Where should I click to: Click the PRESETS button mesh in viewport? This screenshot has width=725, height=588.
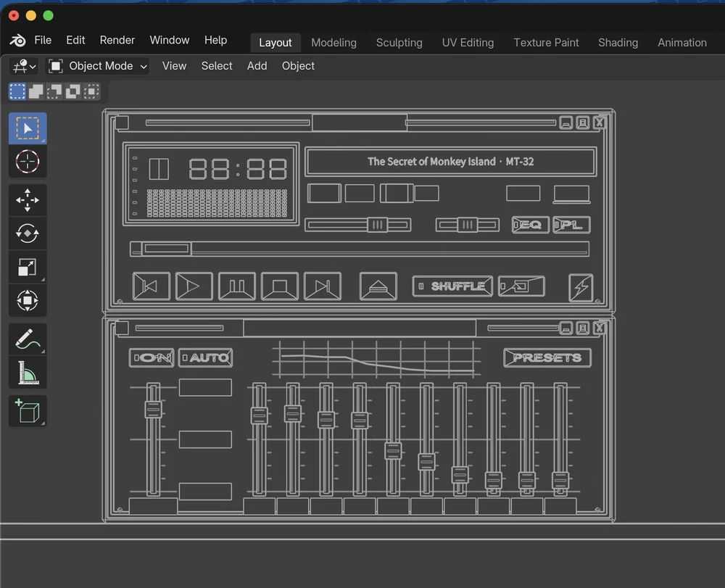point(547,357)
